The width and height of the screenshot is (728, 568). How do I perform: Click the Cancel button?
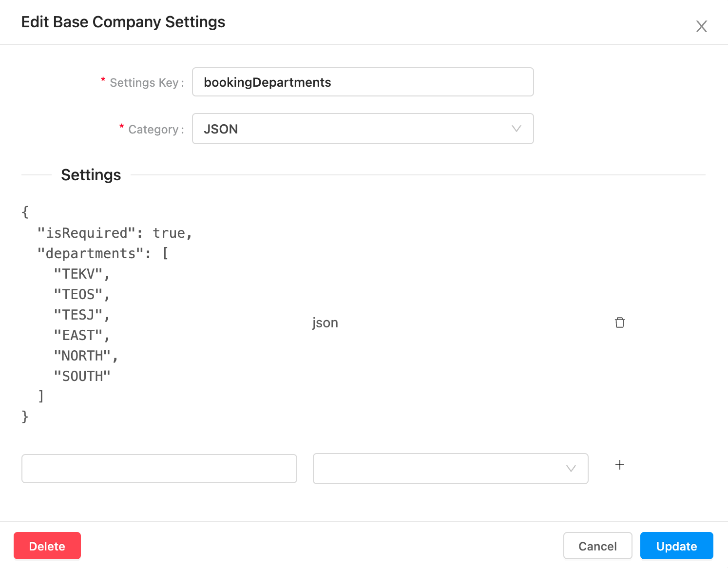[597, 546]
